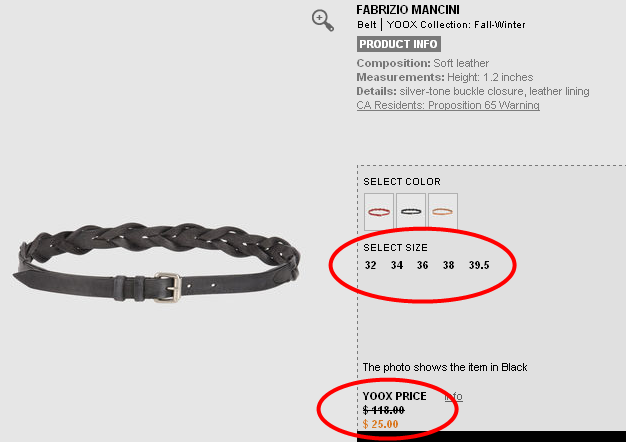Click the FABRIZIO MANCINI brand name
626x442 pixels.
[408, 10]
